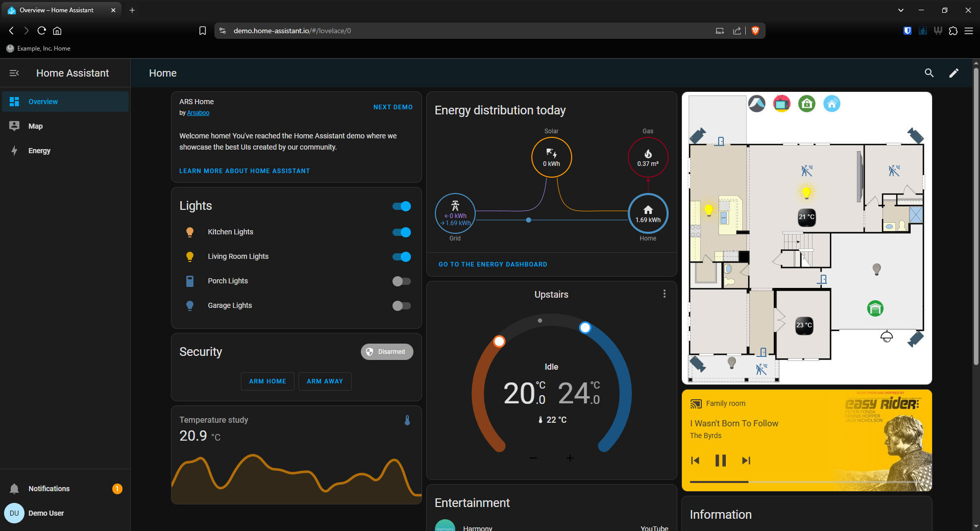Open the browser hamburger menu
This screenshot has height=531, width=980.
[968, 31]
